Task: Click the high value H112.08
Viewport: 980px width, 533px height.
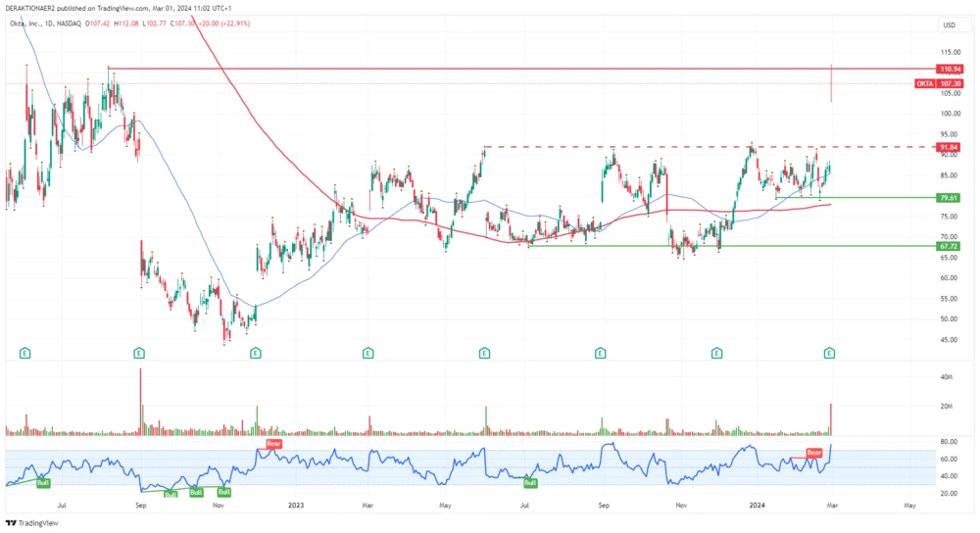Action: tap(126, 24)
